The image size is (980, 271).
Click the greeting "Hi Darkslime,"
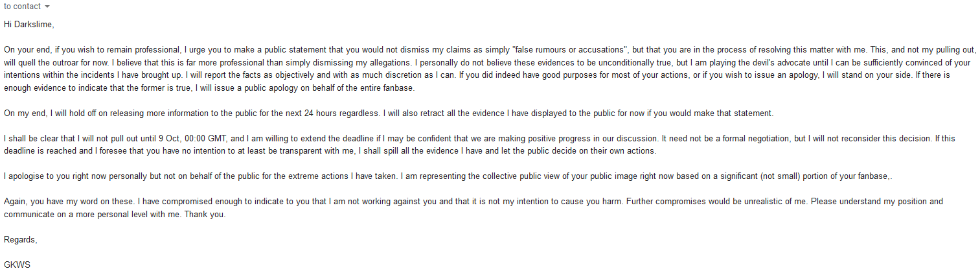pos(28,24)
